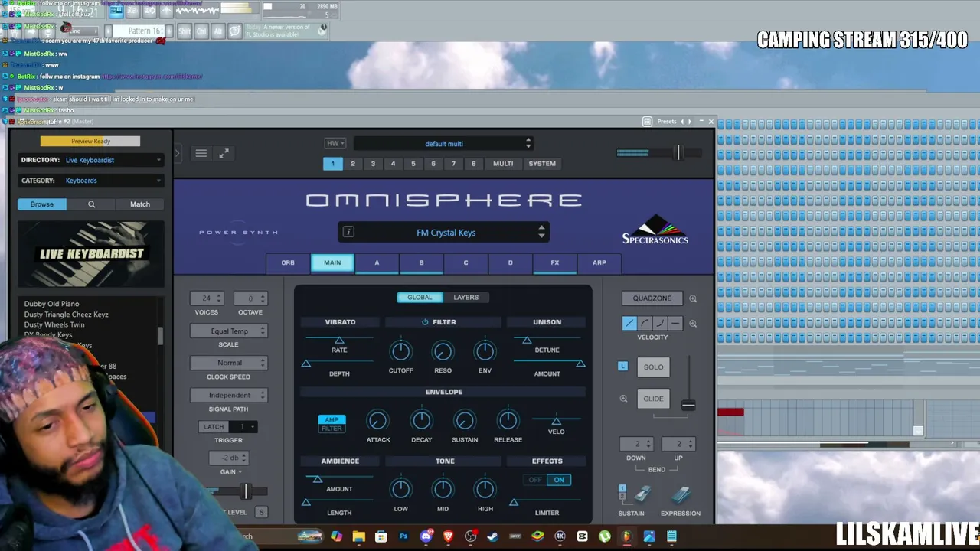Screen dimensions: 980x551
Task: Click the Match button
Action: tap(140, 204)
